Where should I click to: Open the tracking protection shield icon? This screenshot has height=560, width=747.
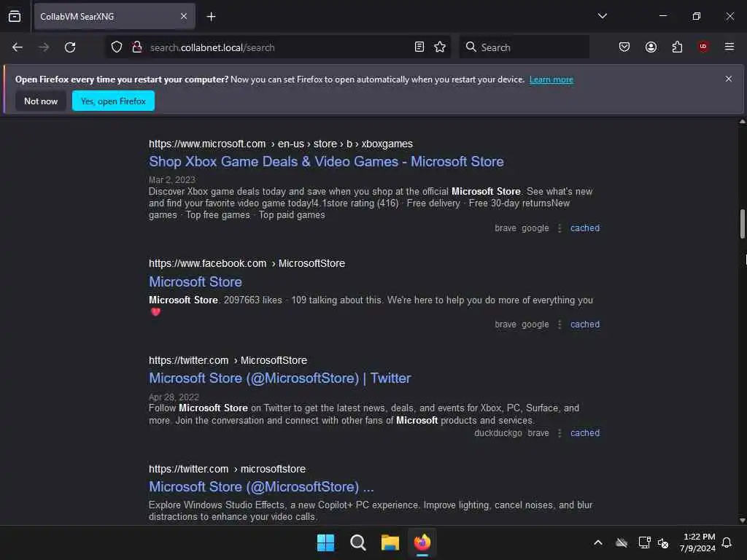(117, 47)
